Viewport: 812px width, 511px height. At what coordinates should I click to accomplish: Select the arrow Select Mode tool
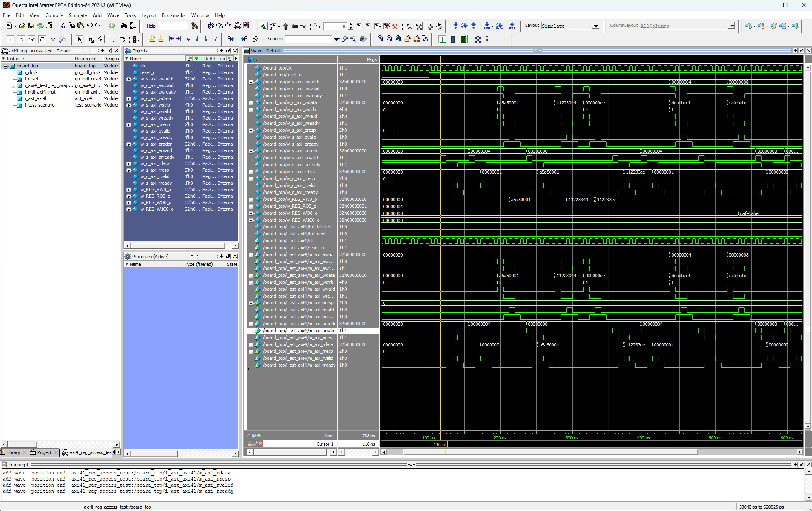point(80,39)
